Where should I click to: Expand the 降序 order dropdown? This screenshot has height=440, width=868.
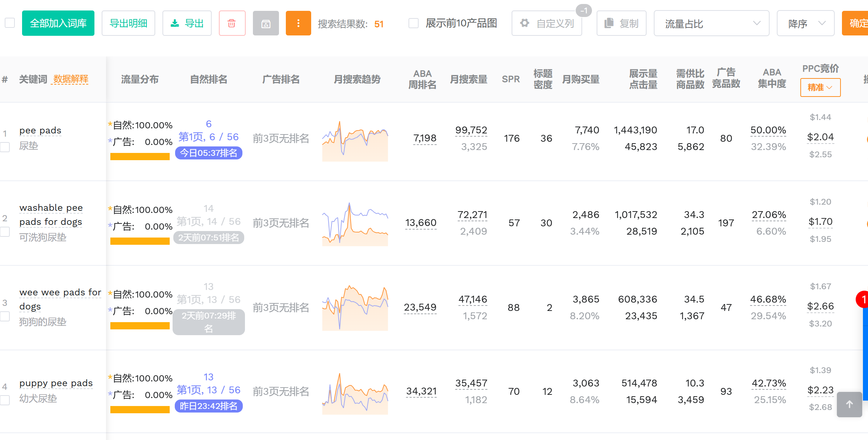click(805, 24)
